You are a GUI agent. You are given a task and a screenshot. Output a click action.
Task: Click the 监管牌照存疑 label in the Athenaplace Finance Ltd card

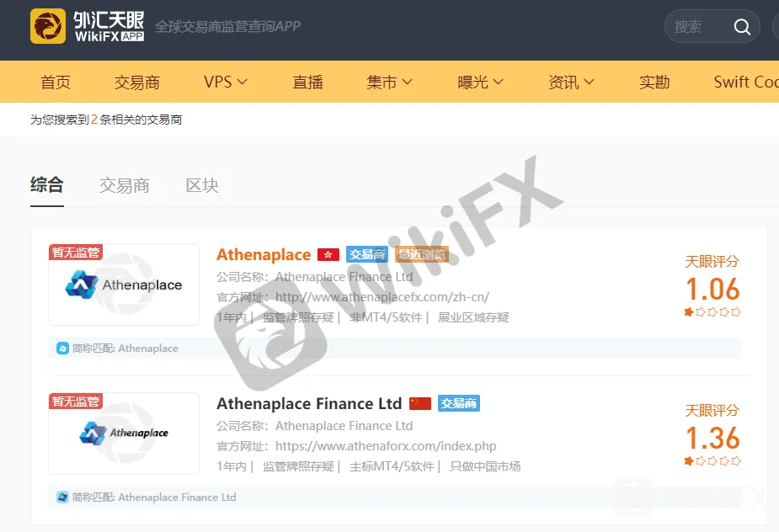[x=298, y=466]
